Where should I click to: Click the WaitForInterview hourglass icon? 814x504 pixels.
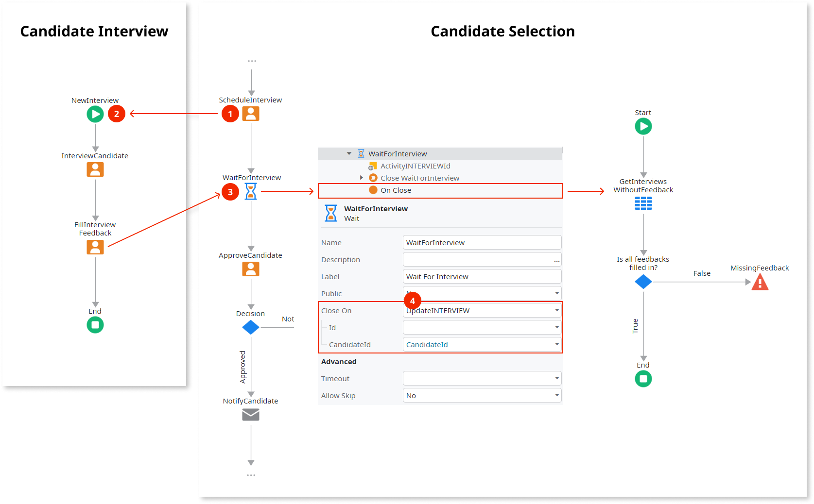[251, 191]
